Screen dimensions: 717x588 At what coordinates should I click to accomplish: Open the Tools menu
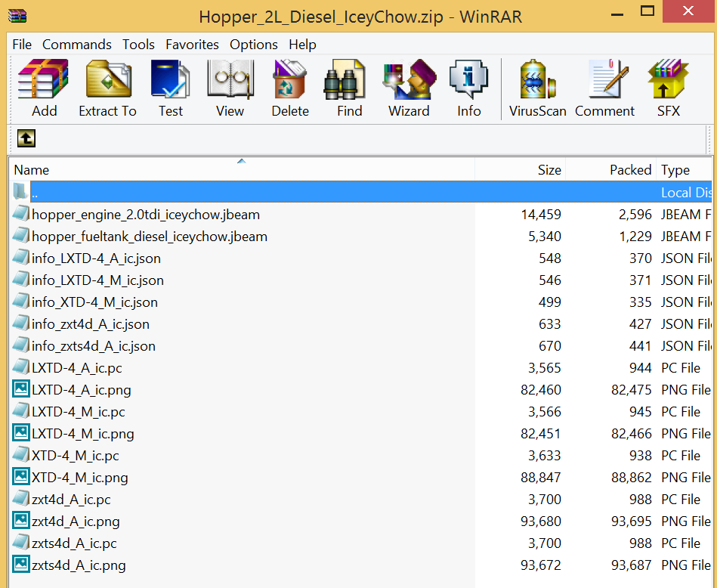pos(138,45)
